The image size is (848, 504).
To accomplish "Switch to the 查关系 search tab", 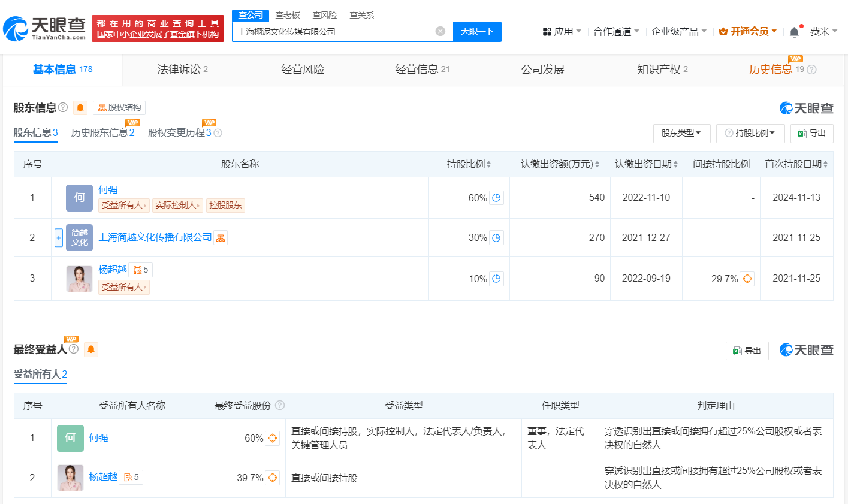I will [361, 15].
